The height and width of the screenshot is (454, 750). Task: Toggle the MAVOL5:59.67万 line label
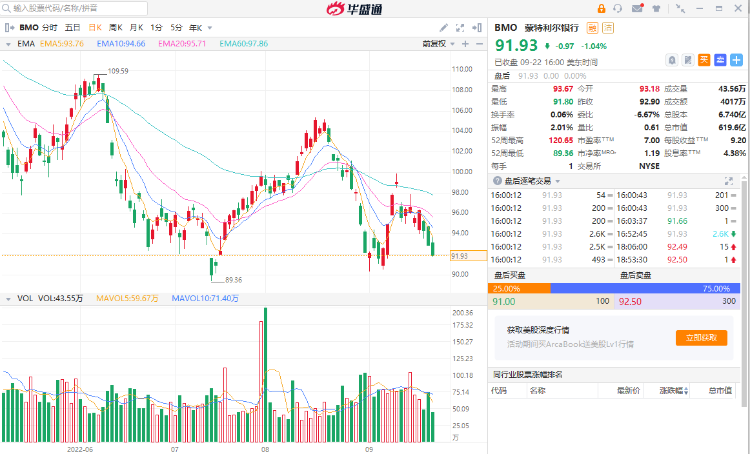pos(127,298)
